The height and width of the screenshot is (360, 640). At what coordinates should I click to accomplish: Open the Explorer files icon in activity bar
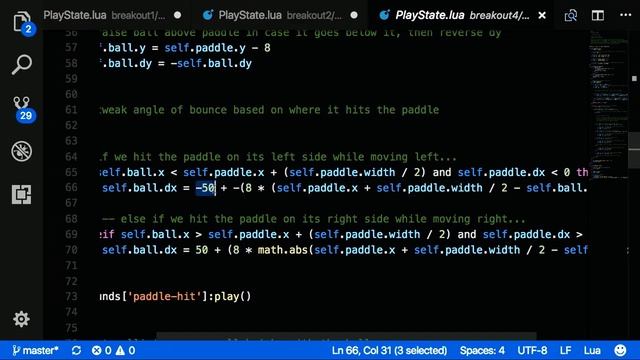coord(22,22)
